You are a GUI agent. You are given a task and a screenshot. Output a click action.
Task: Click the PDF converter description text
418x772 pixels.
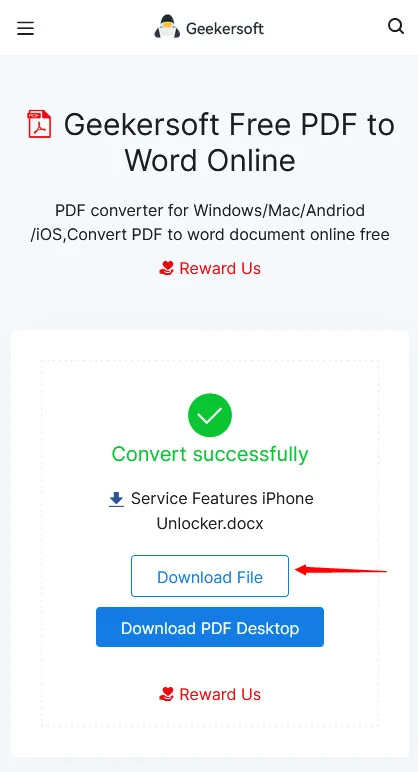click(x=210, y=222)
